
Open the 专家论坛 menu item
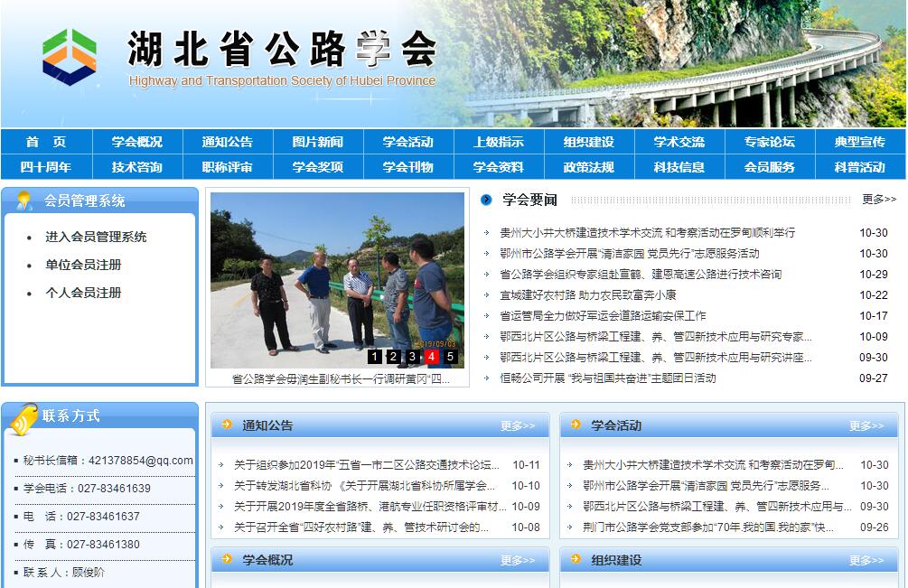point(770,142)
